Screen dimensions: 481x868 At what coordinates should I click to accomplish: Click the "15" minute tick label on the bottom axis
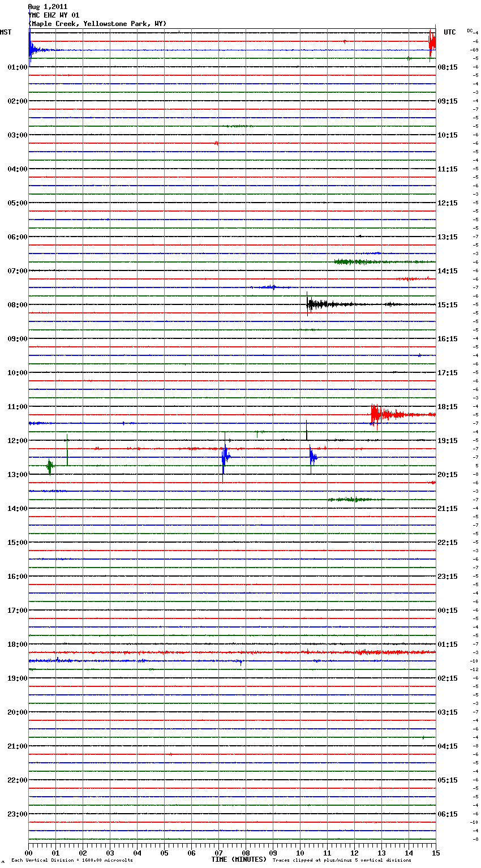(436, 853)
